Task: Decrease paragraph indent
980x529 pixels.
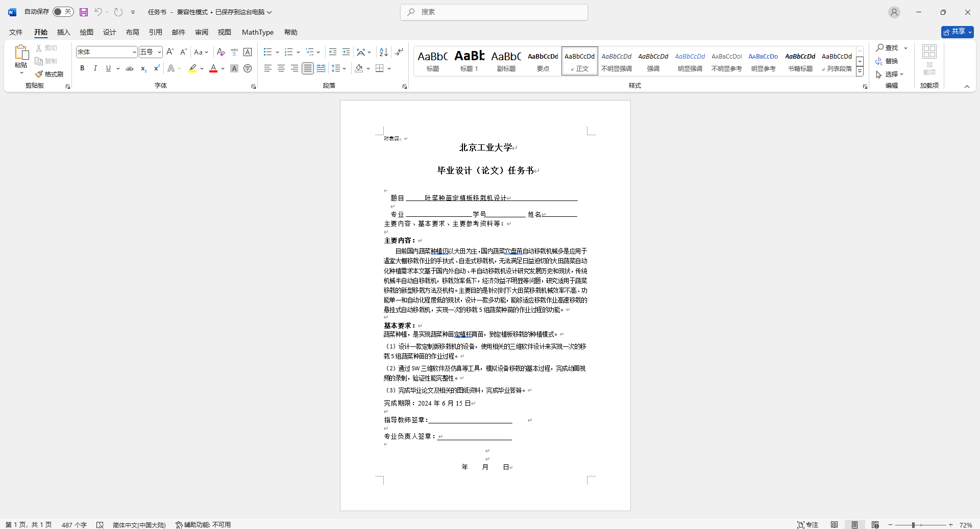Action: coord(333,52)
